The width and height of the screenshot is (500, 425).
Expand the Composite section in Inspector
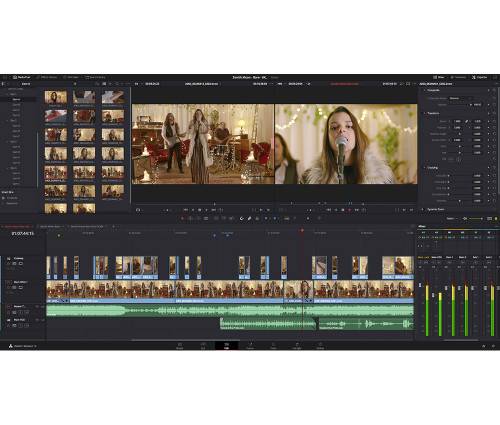[425, 90]
